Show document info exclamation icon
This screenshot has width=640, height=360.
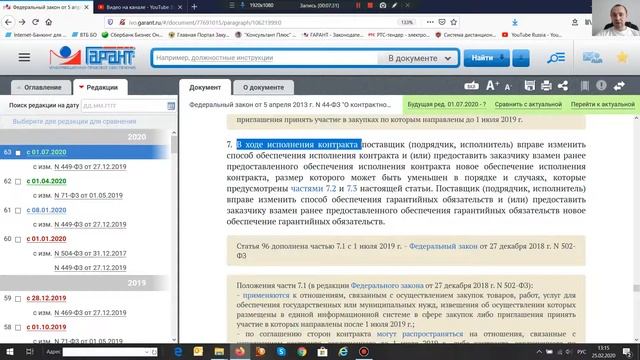601,86
